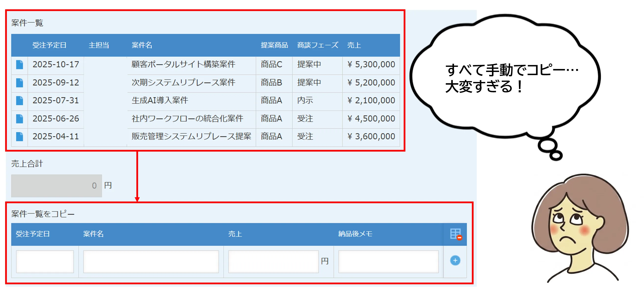This screenshot has width=644, height=297.
Task: Click the 受注予定日 input in copy table
Action: point(45,261)
